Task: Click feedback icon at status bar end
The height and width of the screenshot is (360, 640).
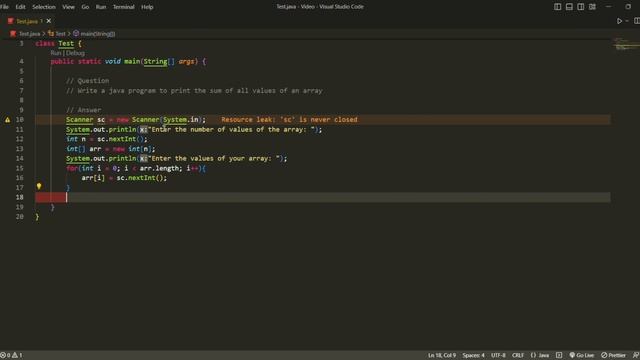Action: point(636,355)
